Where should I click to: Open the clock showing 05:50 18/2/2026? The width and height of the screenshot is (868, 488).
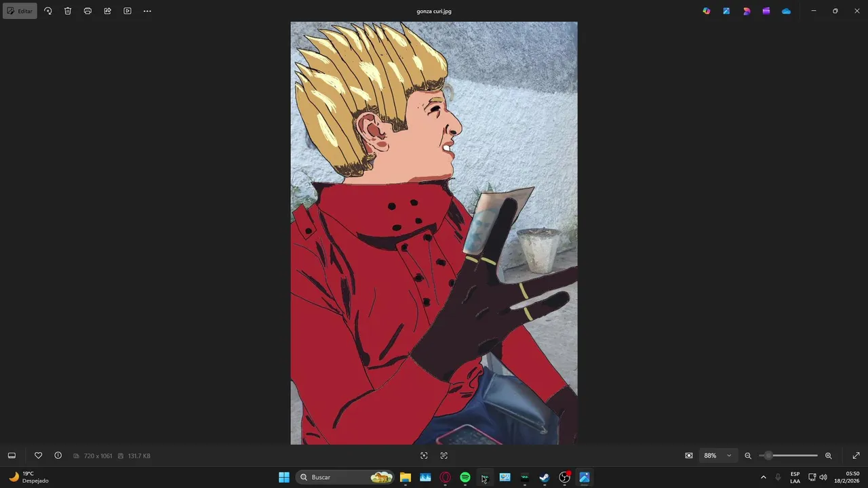(847, 477)
